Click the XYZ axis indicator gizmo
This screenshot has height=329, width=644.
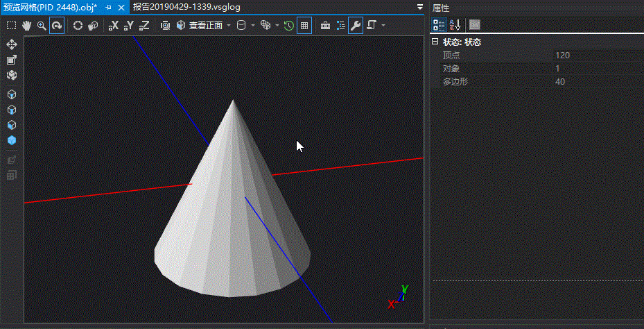(x=399, y=297)
